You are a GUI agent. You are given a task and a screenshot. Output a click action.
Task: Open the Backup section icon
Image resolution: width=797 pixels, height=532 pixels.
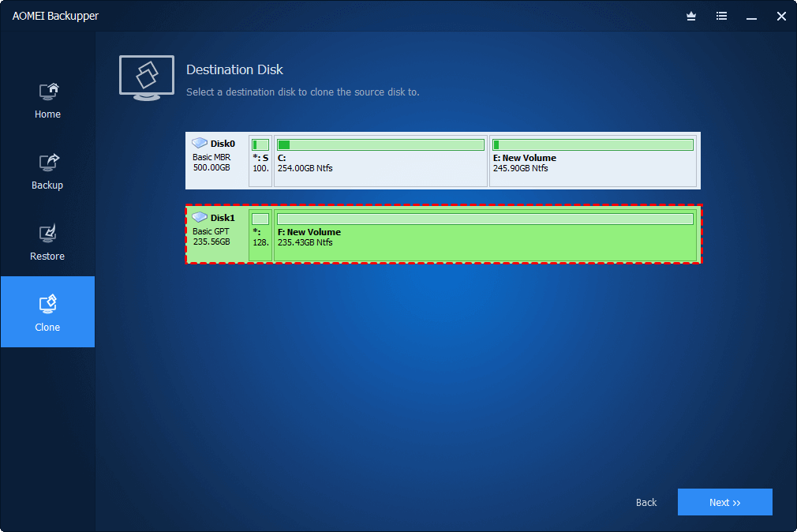coord(49,163)
